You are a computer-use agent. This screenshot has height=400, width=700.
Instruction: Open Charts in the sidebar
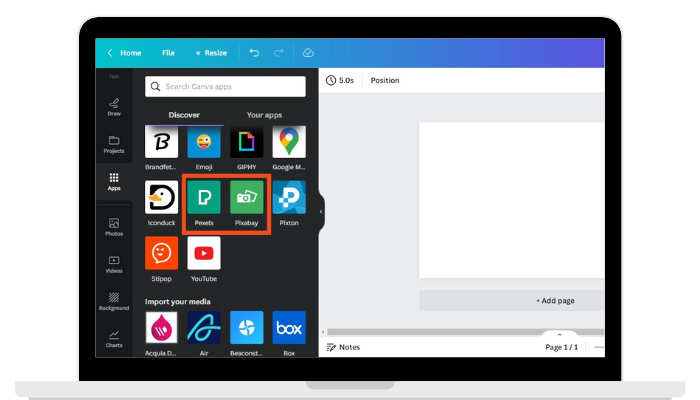click(114, 339)
